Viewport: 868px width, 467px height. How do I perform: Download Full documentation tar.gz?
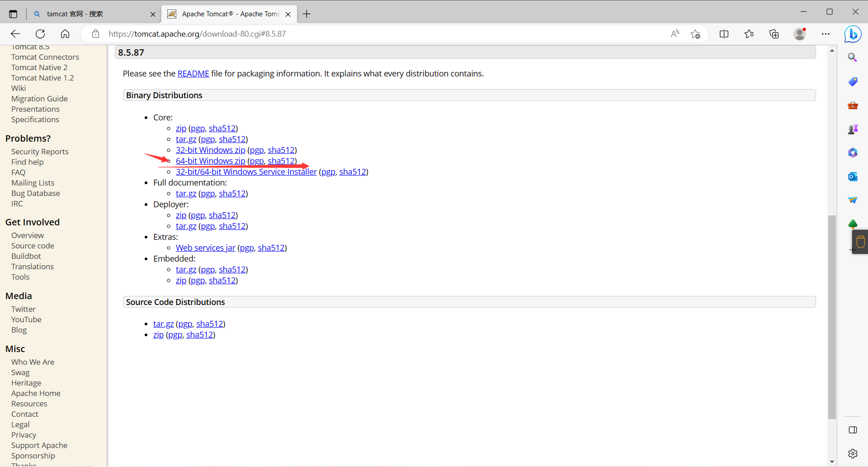186,194
